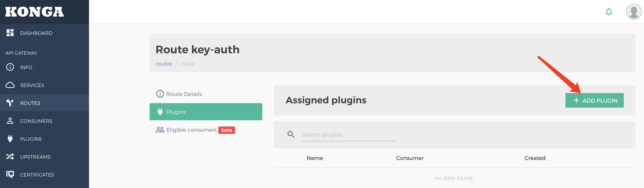Click the Certificates badge icon

point(10,175)
